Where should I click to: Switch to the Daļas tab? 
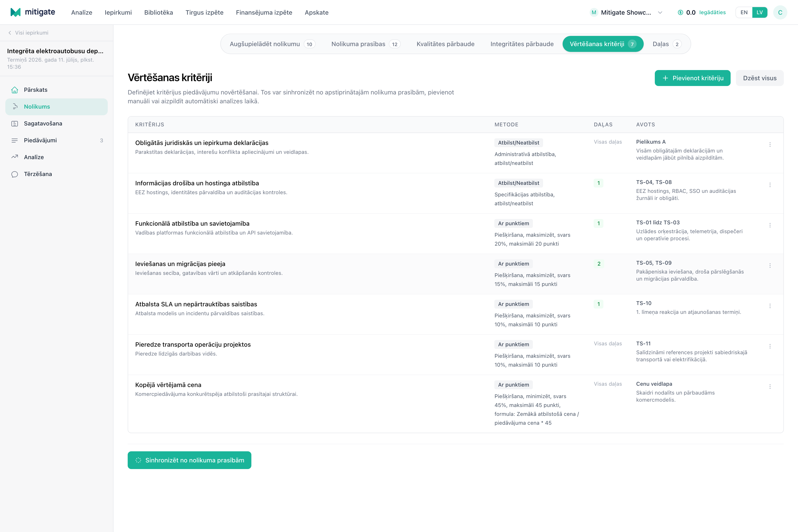click(667, 44)
